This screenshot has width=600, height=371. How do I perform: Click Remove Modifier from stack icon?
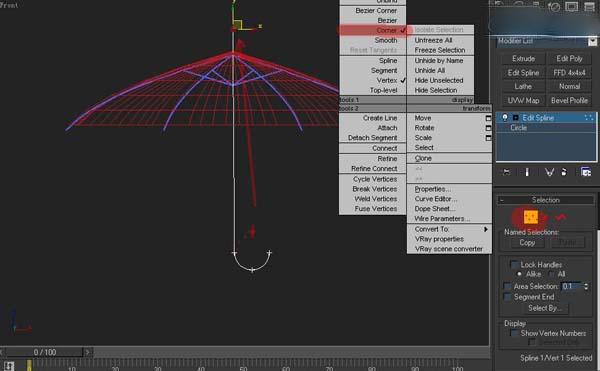tap(564, 172)
